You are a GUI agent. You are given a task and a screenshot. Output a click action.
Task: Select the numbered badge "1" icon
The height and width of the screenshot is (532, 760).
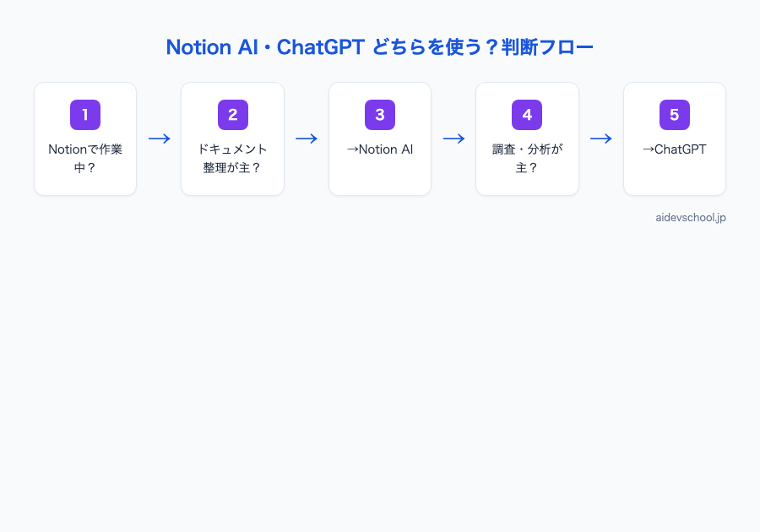(x=85, y=115)
